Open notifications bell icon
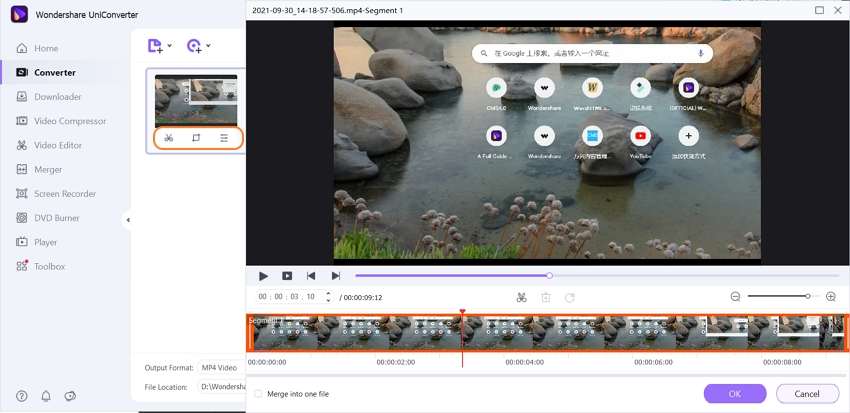Screen dimensions: 850x413 [46, 396]
